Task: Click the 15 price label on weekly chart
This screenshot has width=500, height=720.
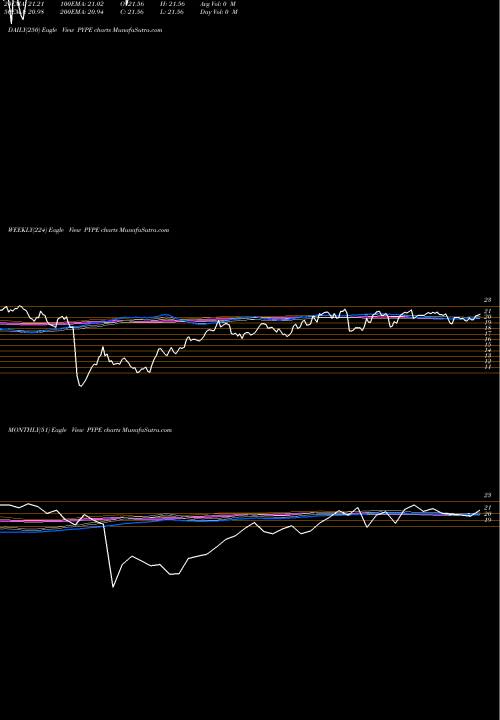Action: click(488, 345)
